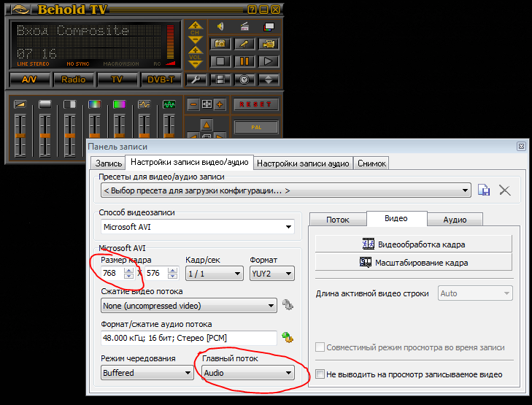Image resolution: width=532 pixels, height=405 pixels.
Task: Take a snapshot with the camera icon
Action: pyautogui.click(x=220, y=44)
